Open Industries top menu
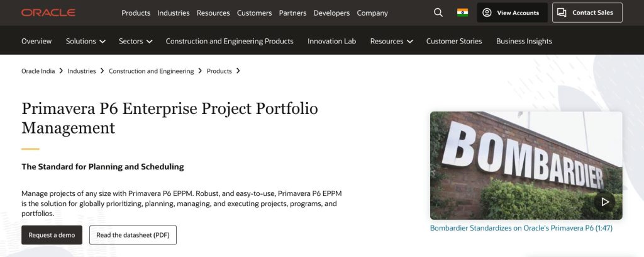This screenshot has height=257, width=644. click(x=174, y=13)
